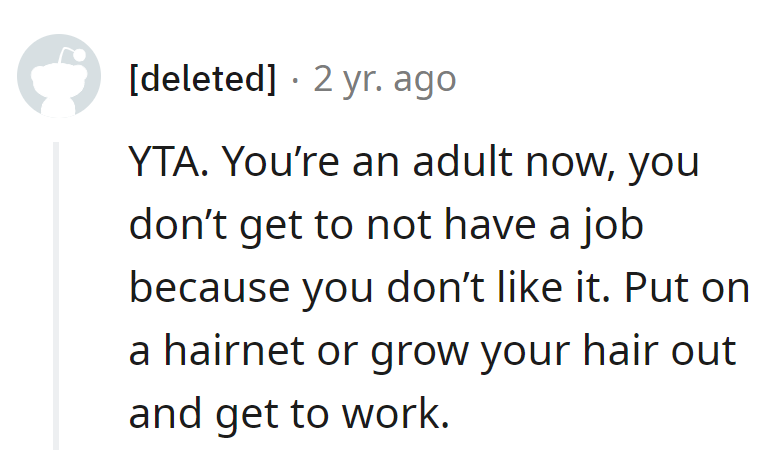Screen dimensions: 774x450
Task: Click the top of the thread line
Action: (x=57, y=148)
